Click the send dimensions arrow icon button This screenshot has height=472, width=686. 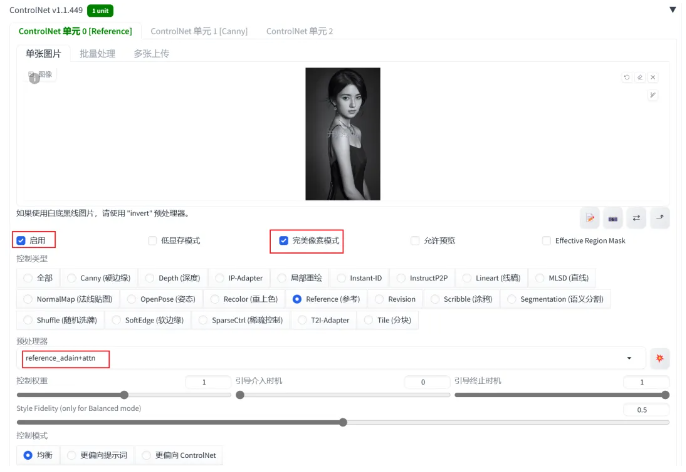tap(660, 218)
